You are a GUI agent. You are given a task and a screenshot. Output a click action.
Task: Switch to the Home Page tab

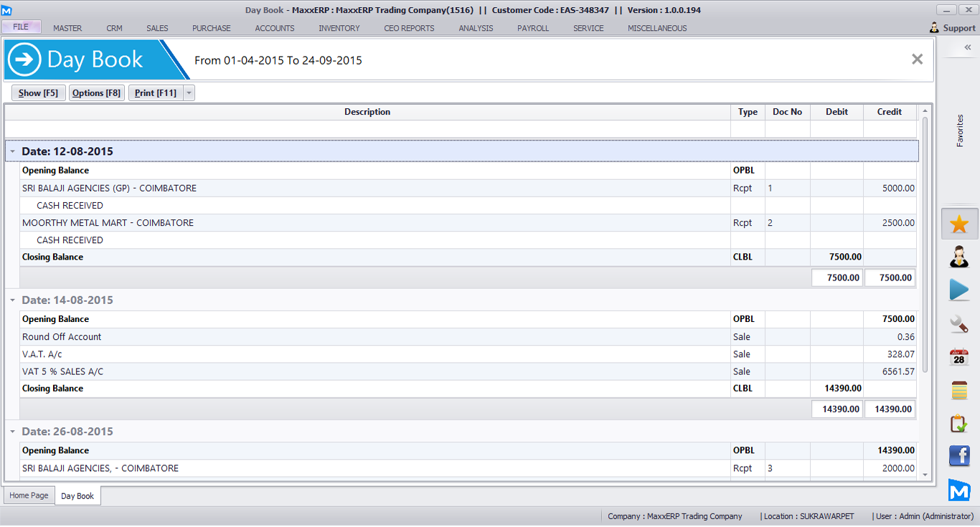[x=29, y=495]
